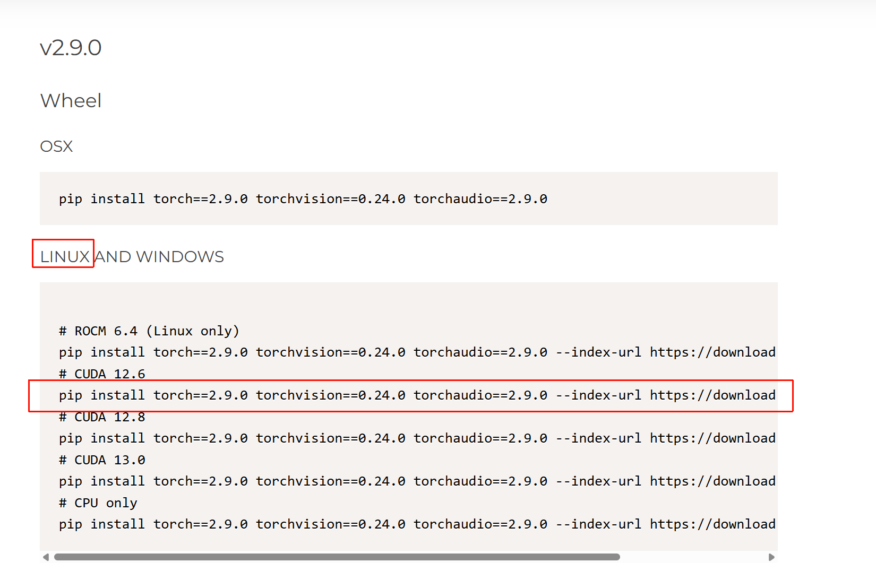Click the CPU only comment line
Viewport: 876px width, 588px height.
pyautogui.click(x=98, y=503)
